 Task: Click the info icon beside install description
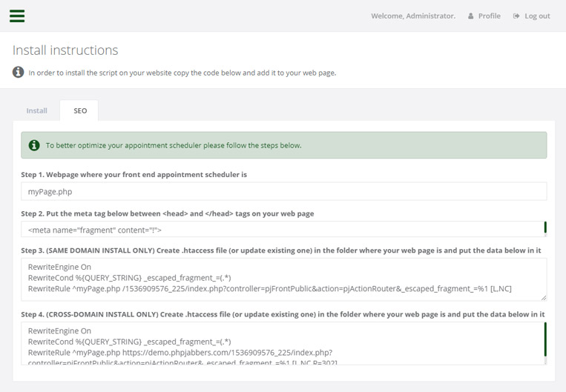coord(18,72)
